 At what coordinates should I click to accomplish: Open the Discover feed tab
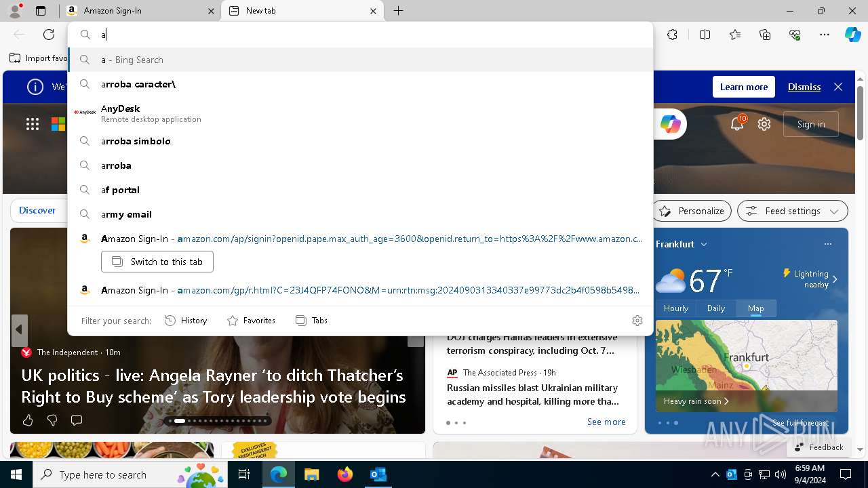click(37, 211)
